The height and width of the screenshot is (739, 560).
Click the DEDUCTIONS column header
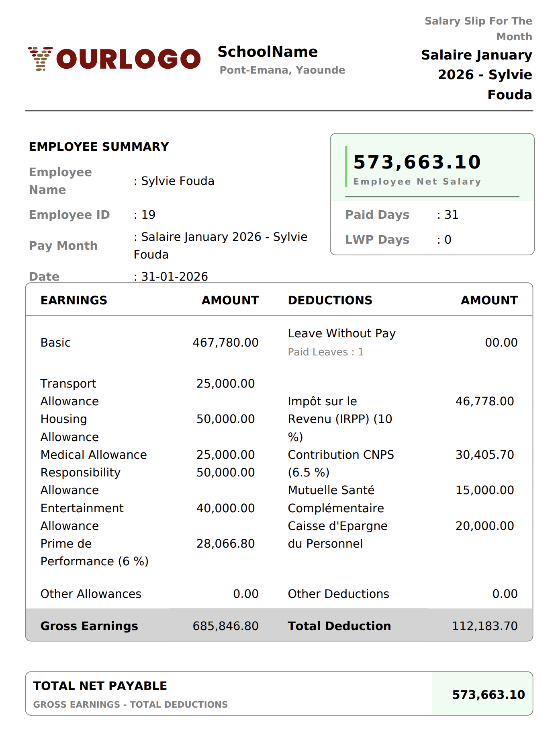coord(330,300)
